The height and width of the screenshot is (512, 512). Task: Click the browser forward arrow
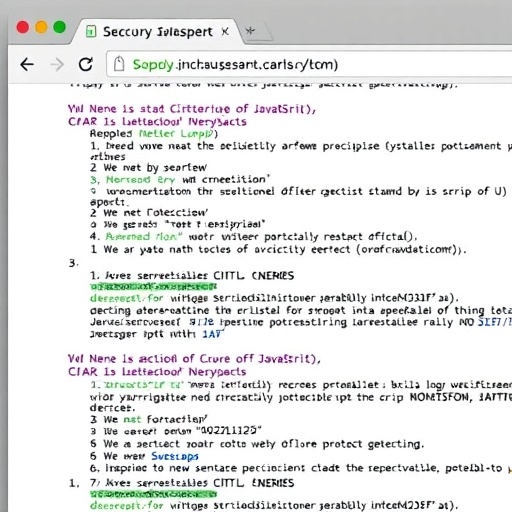point(57,64)
